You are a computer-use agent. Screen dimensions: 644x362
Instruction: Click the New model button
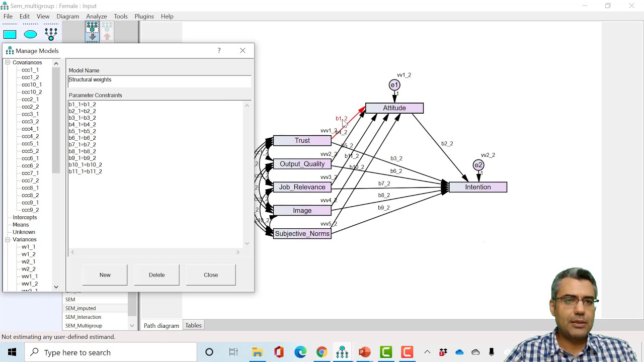(105, 275)
